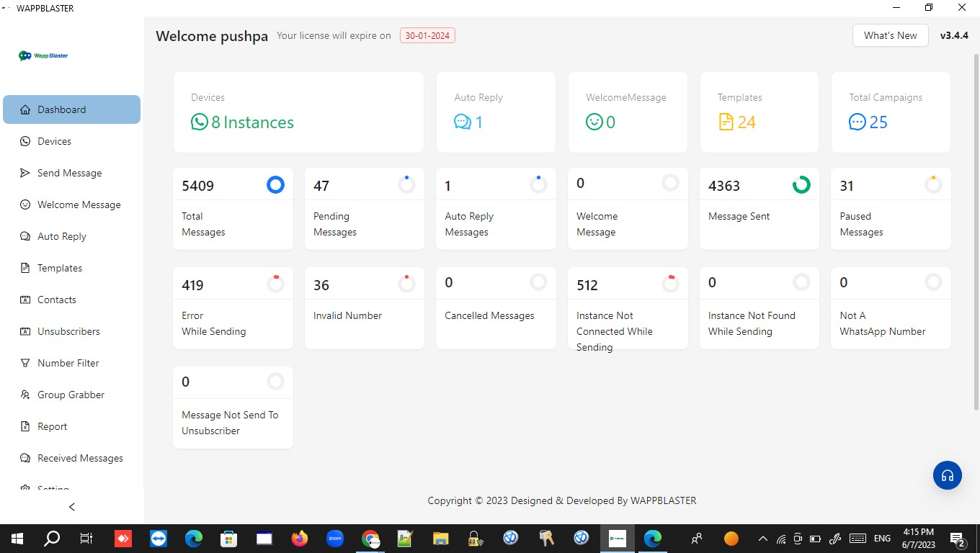980x553 pixels.
Task: Open the Error While Sending 419 card
Action: (233, 308)
